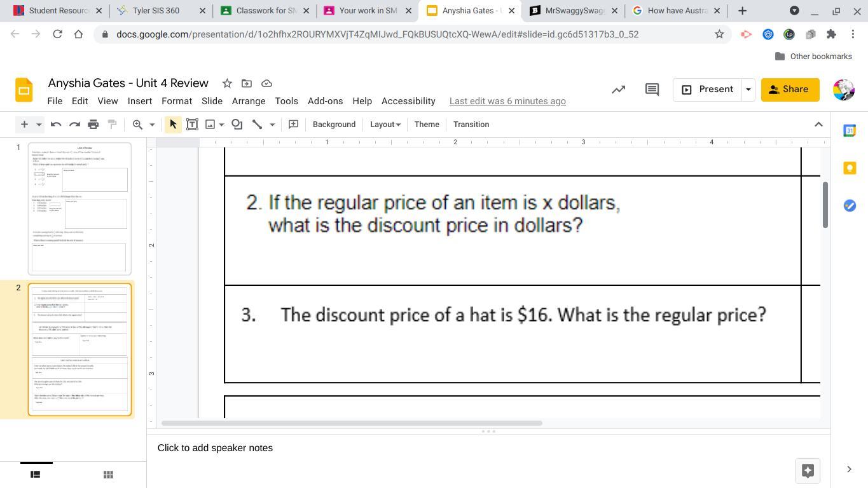Click the Add comment toolbar icon
868x488 pixels.
(293, 125)
